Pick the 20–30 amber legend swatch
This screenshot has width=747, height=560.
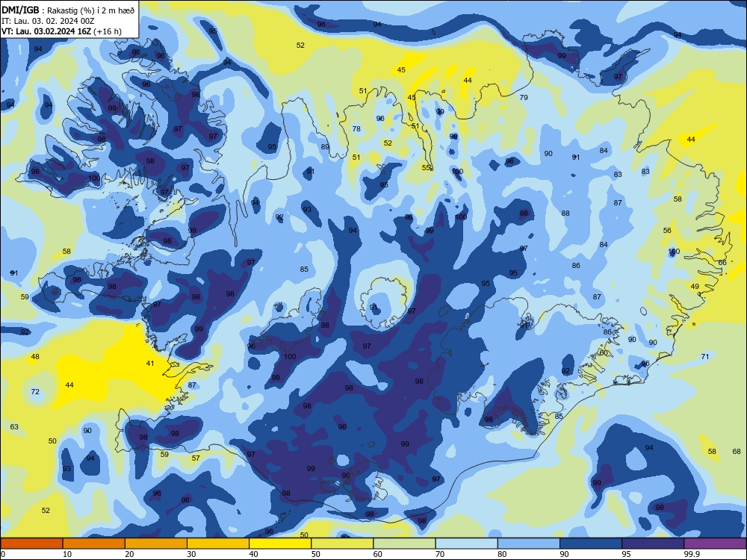coord(156,544)
